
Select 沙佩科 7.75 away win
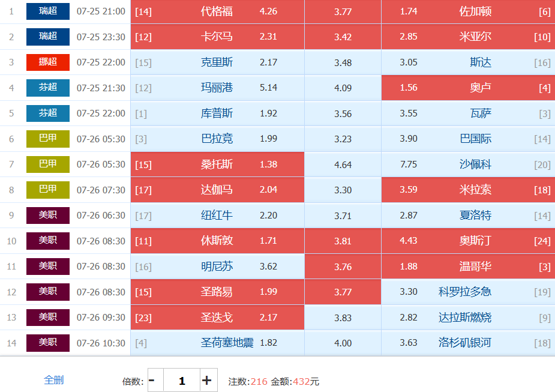[468, 164]
